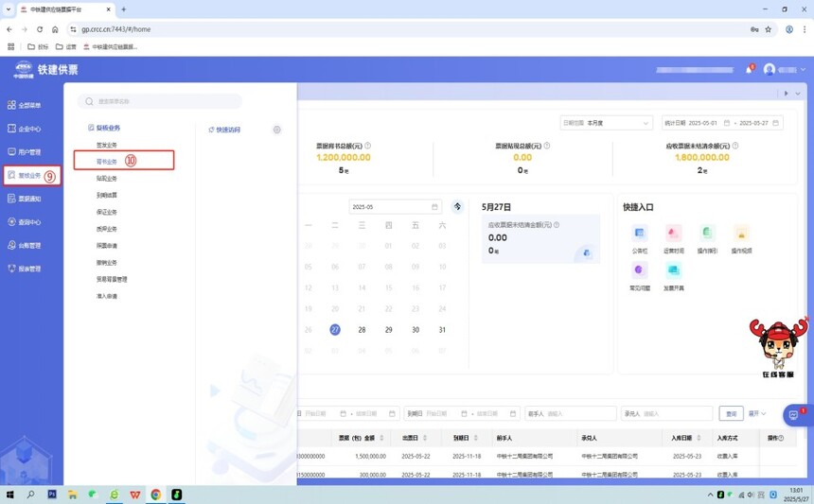Image resolution: width=814 pixels, height=504 pixels.
Task: Click the 今 today button by calendar
Action: (x=457, y=206)
